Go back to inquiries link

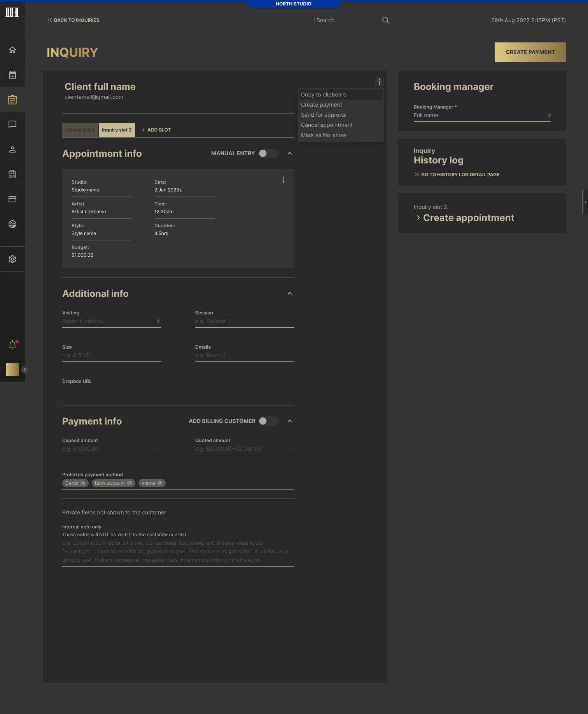pos(73,20)
